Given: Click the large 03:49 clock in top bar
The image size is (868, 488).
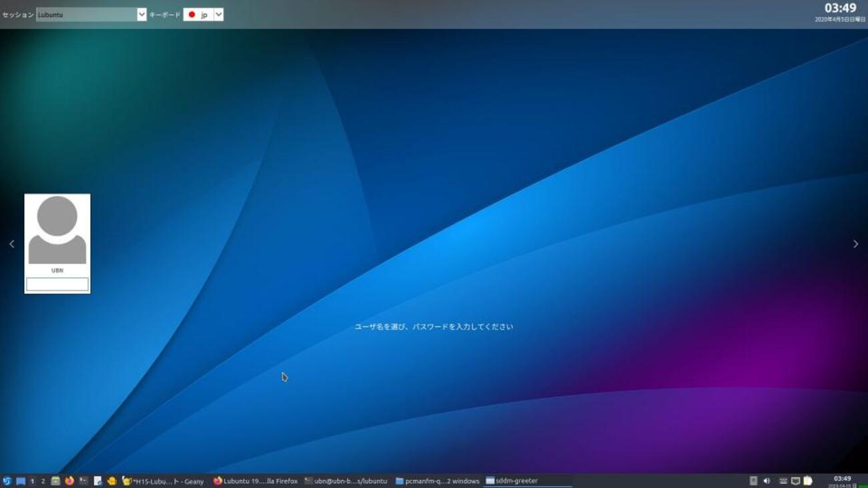Looking at the screenshot, I should 840,8.
